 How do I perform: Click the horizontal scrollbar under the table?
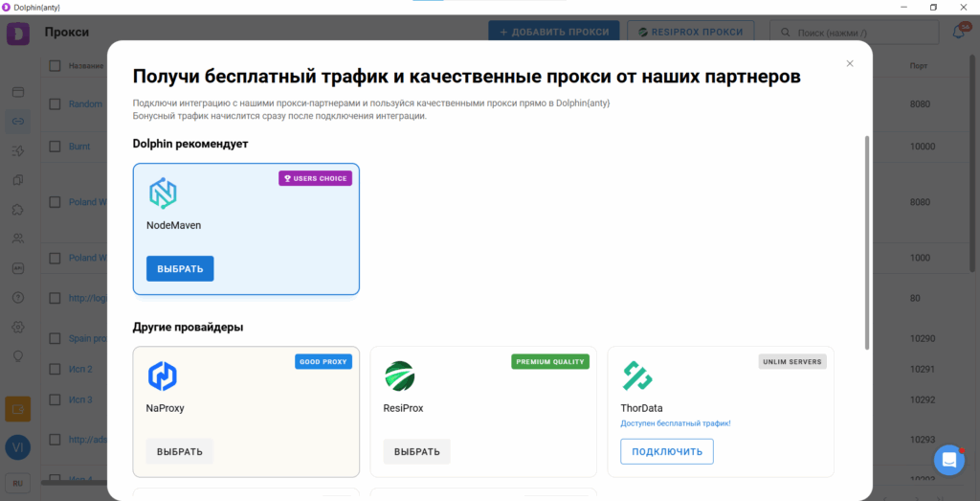pos(74,482)
